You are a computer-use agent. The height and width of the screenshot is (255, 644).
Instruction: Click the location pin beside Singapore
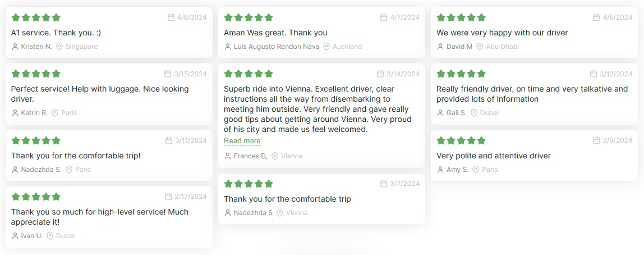click(59, 47)
